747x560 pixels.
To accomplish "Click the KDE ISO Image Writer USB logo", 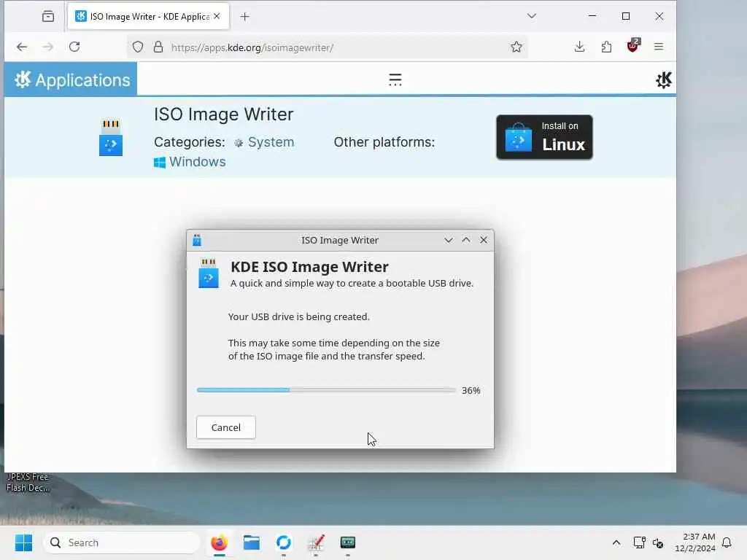I will point(209,273).
